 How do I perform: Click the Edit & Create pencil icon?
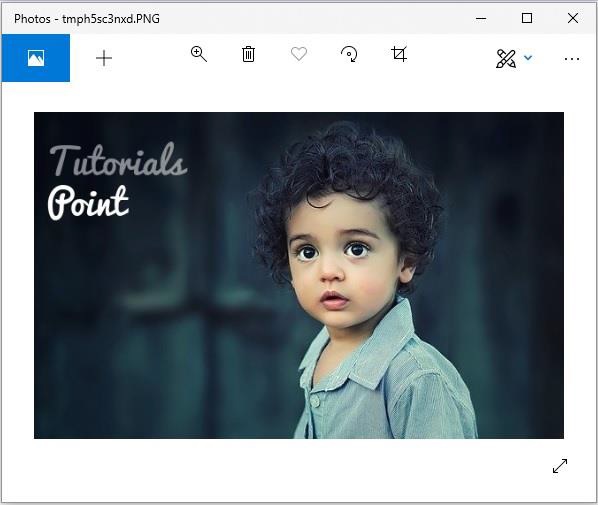pos(506,59)
